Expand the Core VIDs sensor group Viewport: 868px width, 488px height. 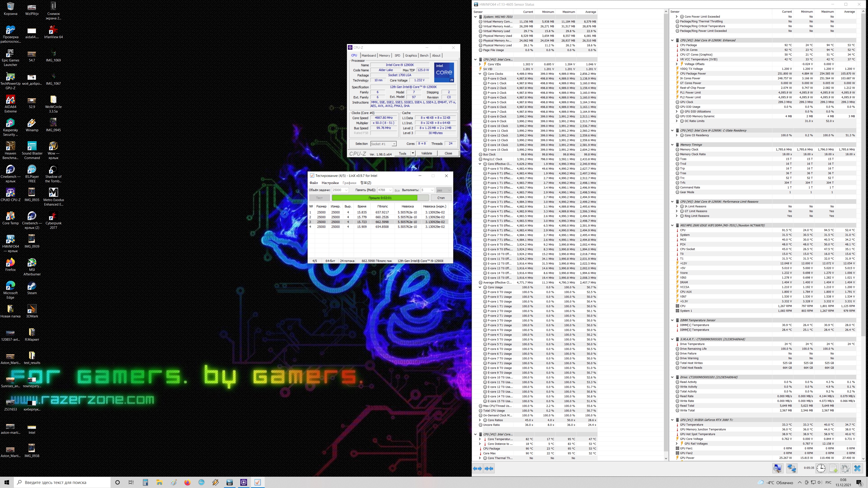click(x=480, y=64)
